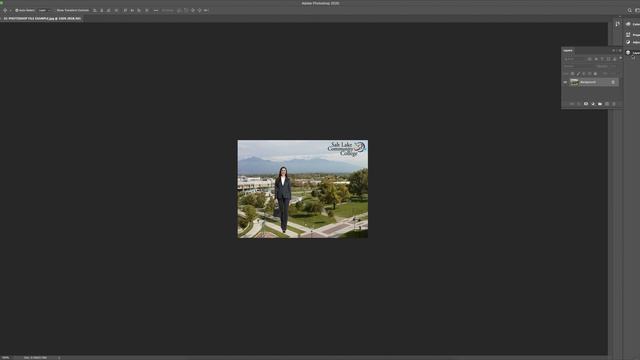Filter for pixel layers
This screenshot has height=360, width=640.
click(589, 59)
